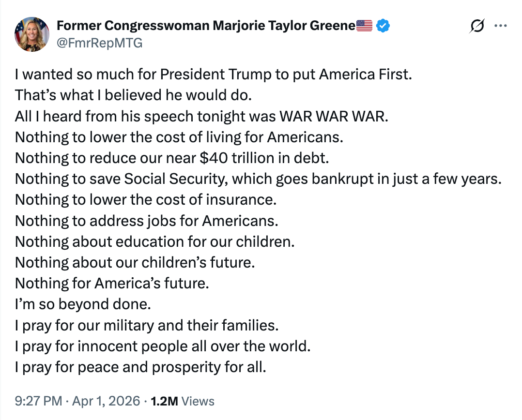This screenshot has height=420, width=522.
Task: Click the Former Congresswoman Marjorie Taylor Greene name
Action: (x=206, y=26)
